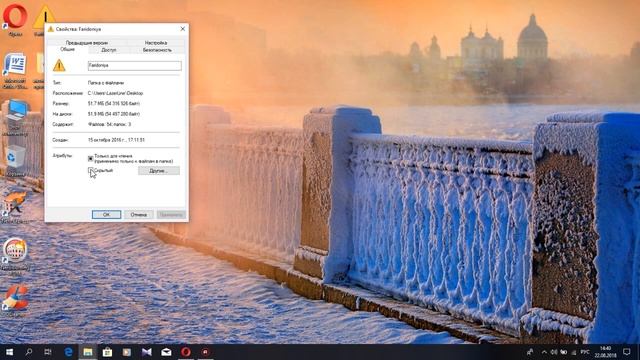This screenshot has height=360, width=640.
Task: Open the Mail app from the taskbar
Action: point(166,351)
